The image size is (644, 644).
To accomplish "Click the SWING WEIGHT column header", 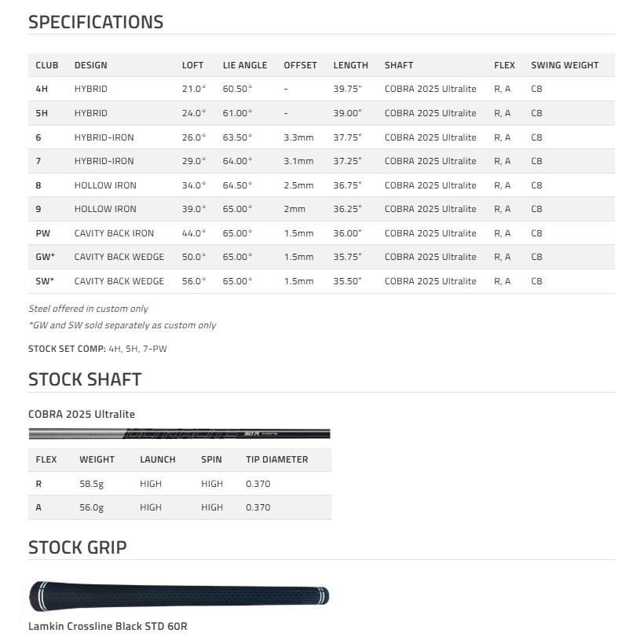I will (x=565, y=65).
